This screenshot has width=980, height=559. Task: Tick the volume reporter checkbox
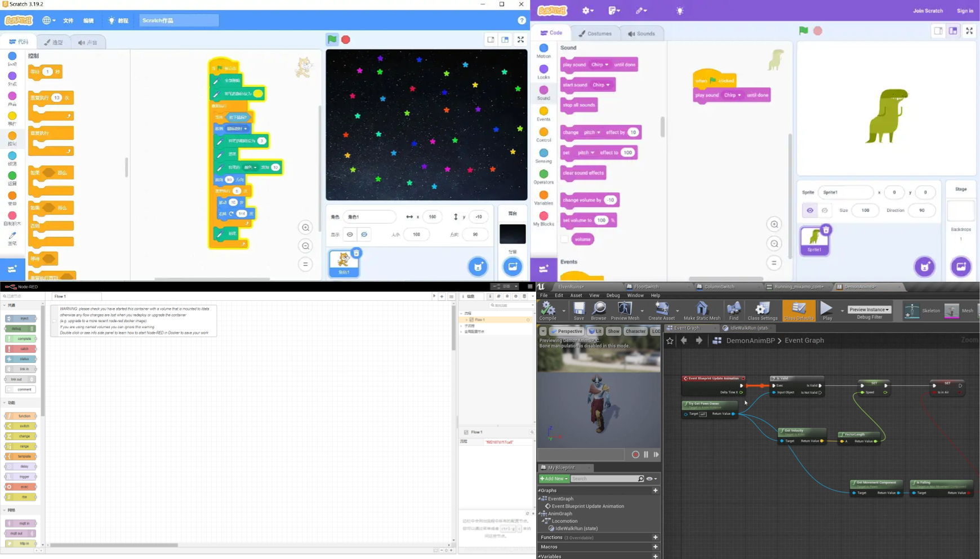(564, 239)
